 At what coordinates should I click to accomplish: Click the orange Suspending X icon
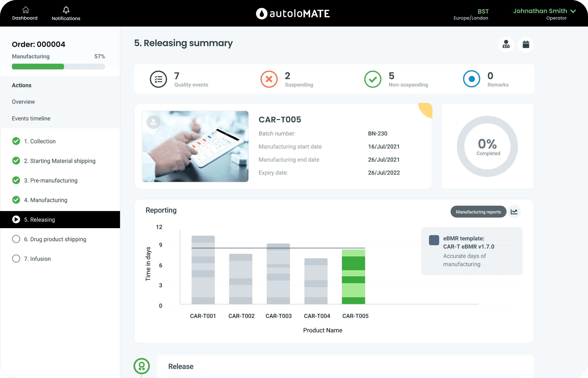pyautogui.click(x=269, y=79)
